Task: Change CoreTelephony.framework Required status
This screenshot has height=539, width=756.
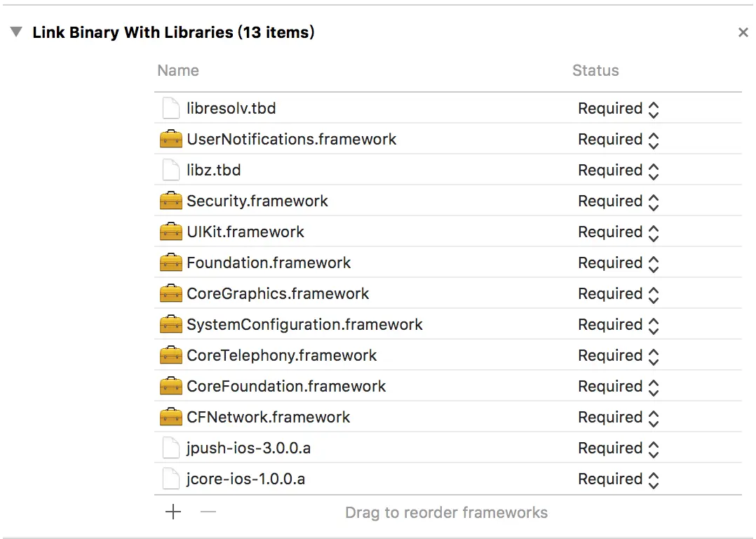Action: pyautogui.click(x=619, y=356)
